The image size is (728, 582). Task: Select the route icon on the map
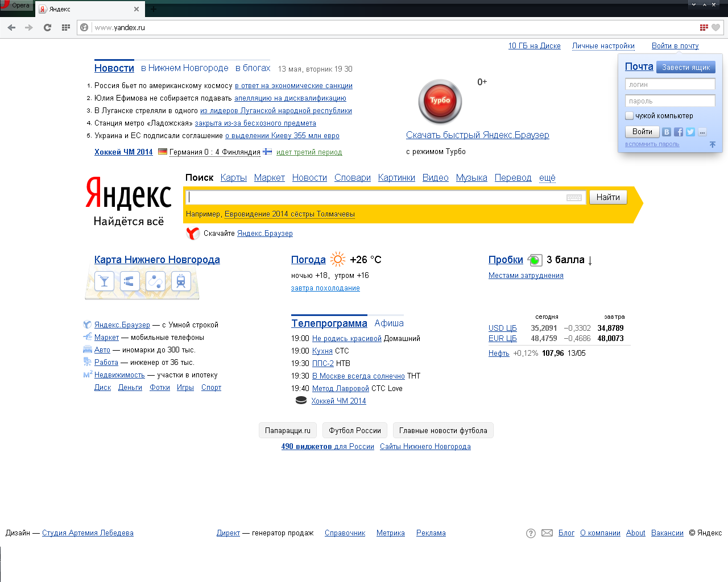coord(155,281)
